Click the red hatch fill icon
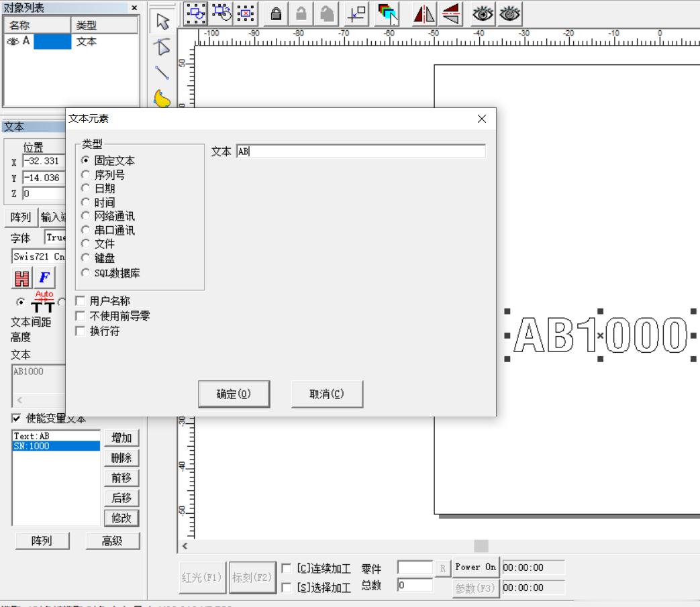The width and height of the screenshot is (700, 607). [22, 278]
